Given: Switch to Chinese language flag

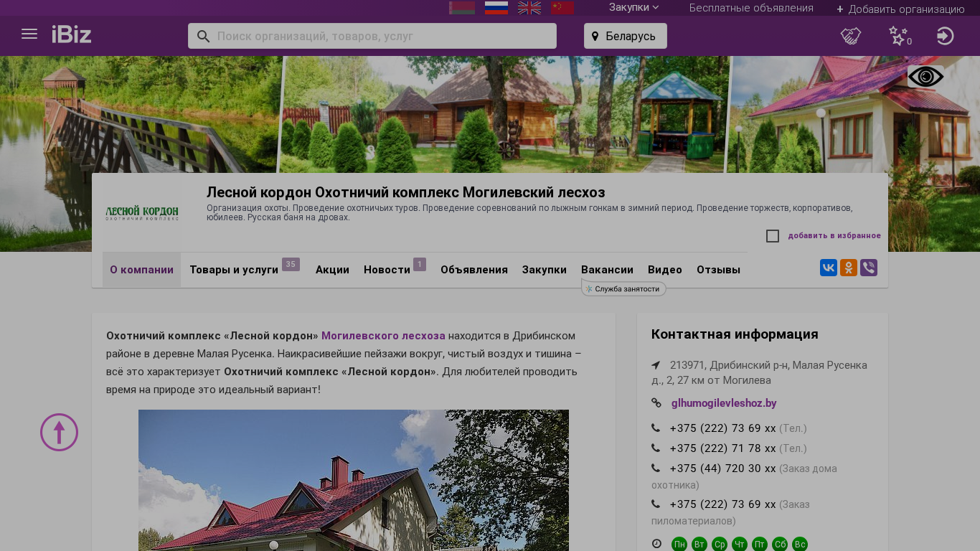Looking at the screenshot, I should (x=562, y=8).
